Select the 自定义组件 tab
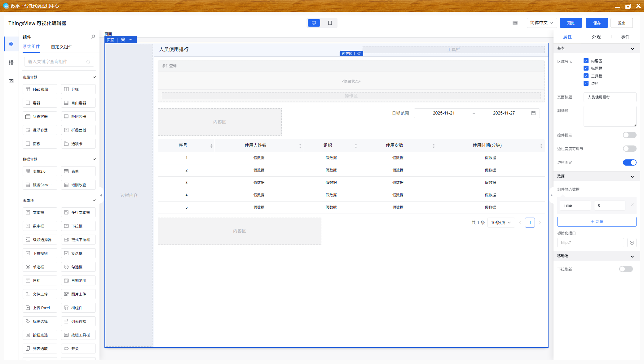 point(62,47)
